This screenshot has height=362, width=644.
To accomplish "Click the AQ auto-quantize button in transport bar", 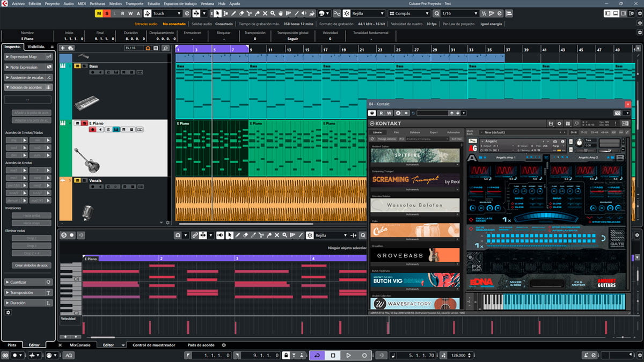I will point(69,355).
